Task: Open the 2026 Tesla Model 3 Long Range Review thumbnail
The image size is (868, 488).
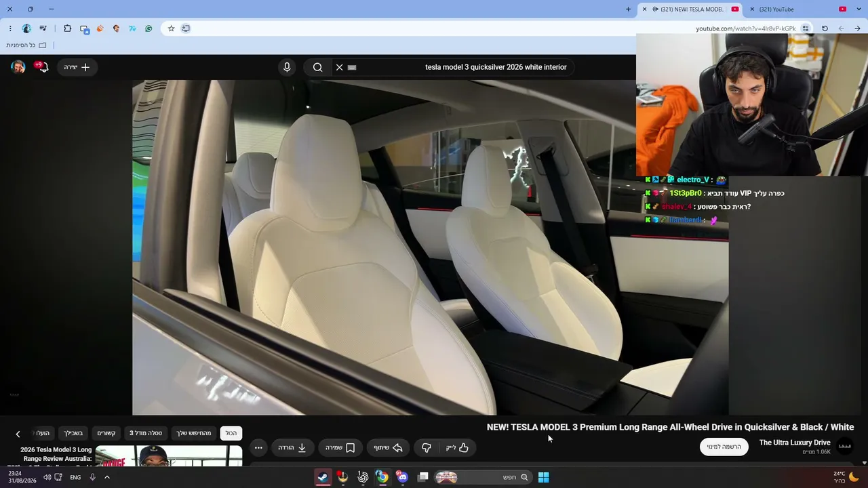Action: click(169, 455)
